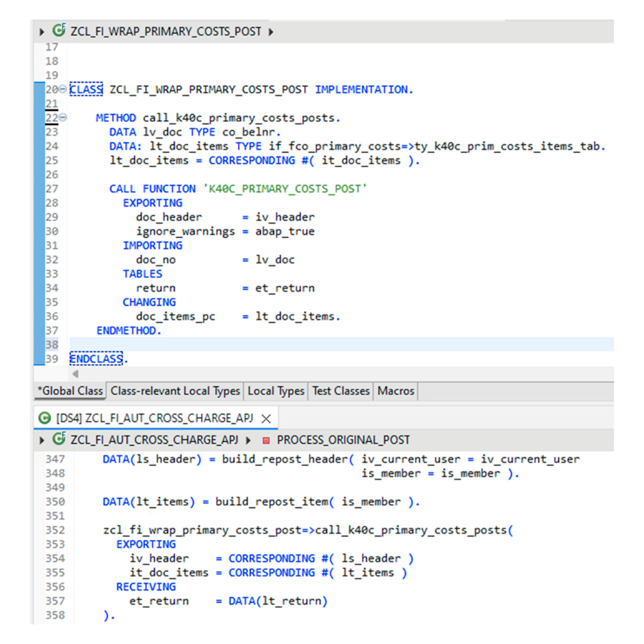Click abap_true on line 30
Screen dimensions: 644x644
[285, 231]
